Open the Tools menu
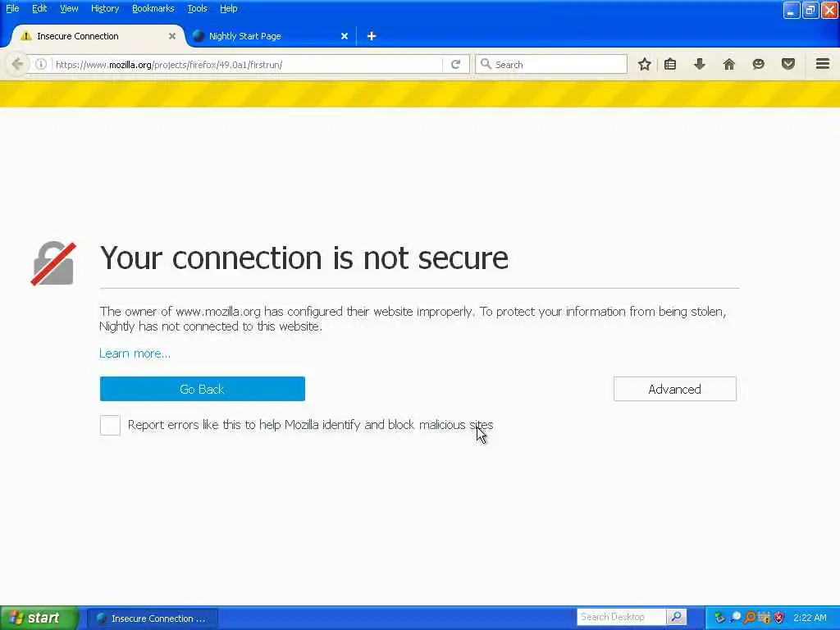 197,8
